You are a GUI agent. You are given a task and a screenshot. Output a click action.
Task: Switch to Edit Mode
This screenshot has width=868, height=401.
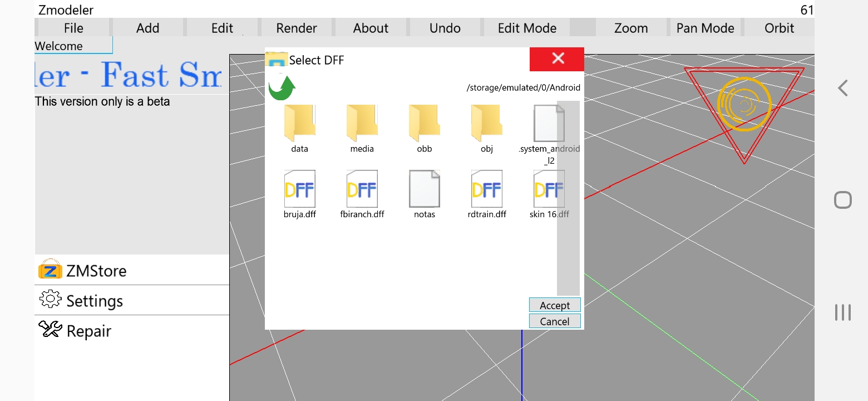coord(527,28)
